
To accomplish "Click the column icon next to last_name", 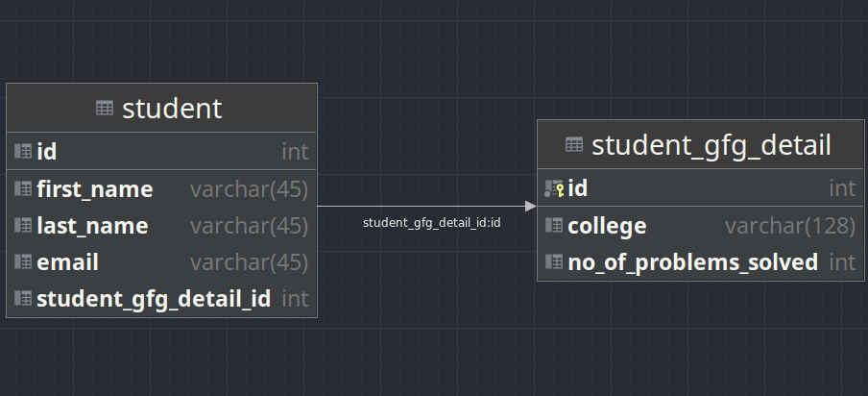I will [x=23, y=226].
